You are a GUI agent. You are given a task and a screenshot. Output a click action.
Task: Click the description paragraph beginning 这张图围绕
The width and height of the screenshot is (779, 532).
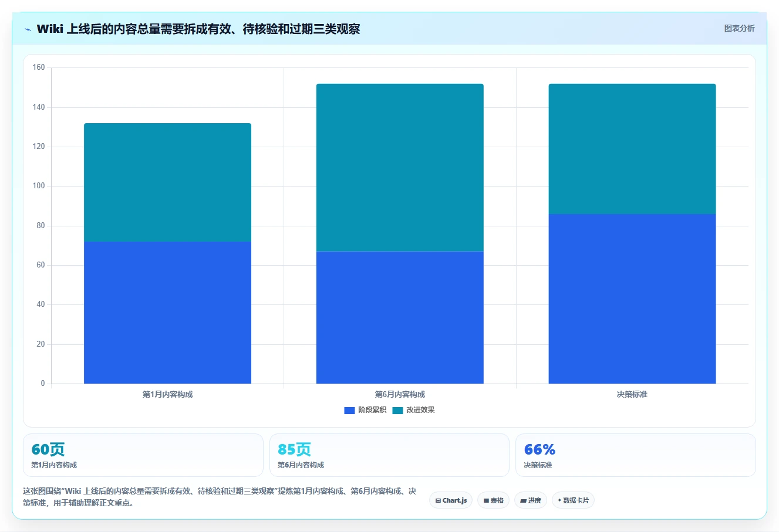tap(220, 497)
